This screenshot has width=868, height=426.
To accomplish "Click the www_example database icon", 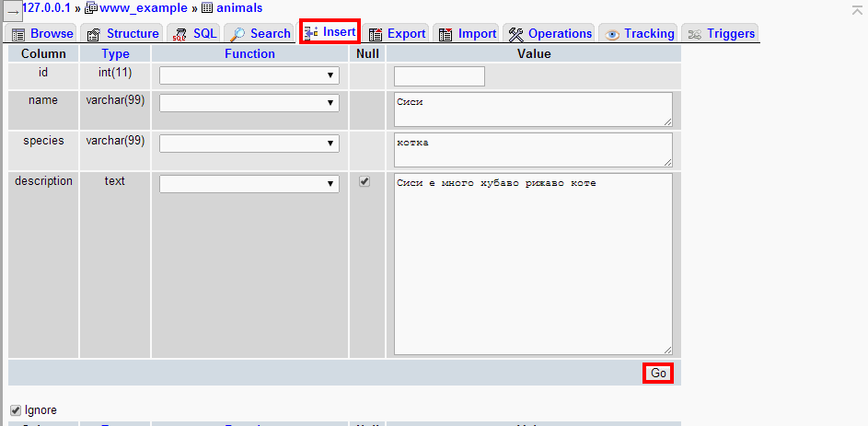I will 91,8.
